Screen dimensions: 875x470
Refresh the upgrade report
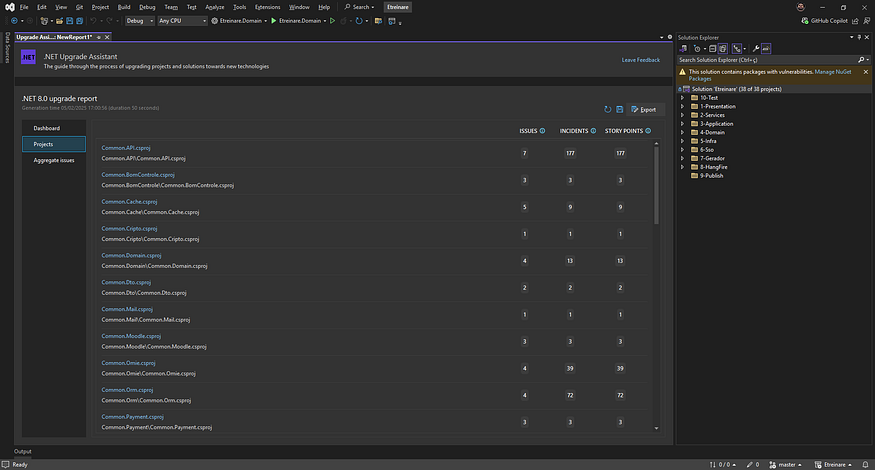pos(608,109)
